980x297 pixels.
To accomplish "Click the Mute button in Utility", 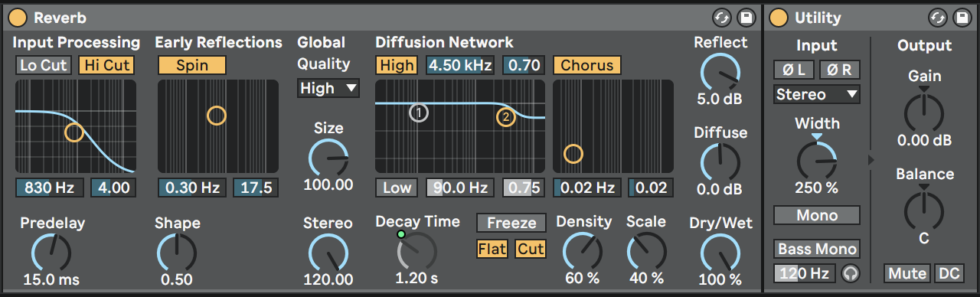I will (908, 273).
